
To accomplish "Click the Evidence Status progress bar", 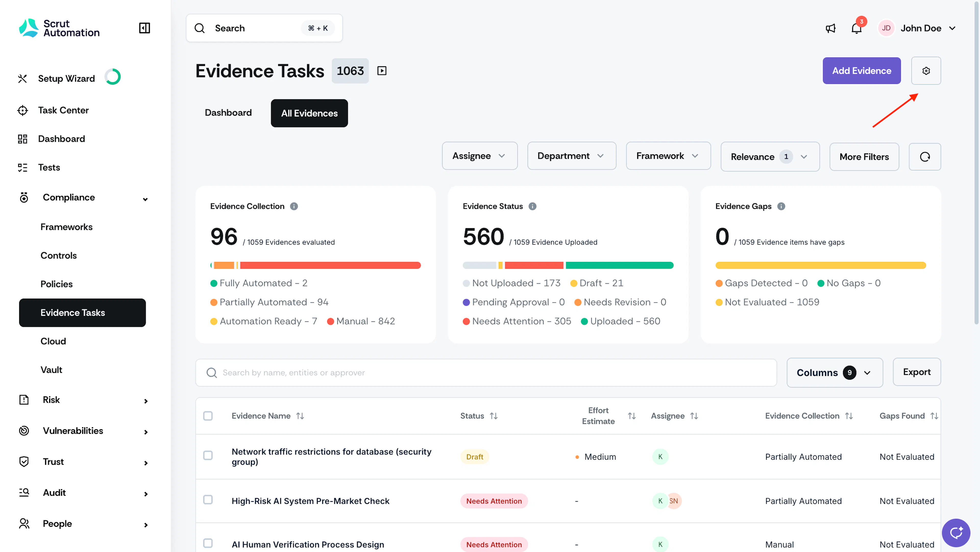I will [568, 265].
